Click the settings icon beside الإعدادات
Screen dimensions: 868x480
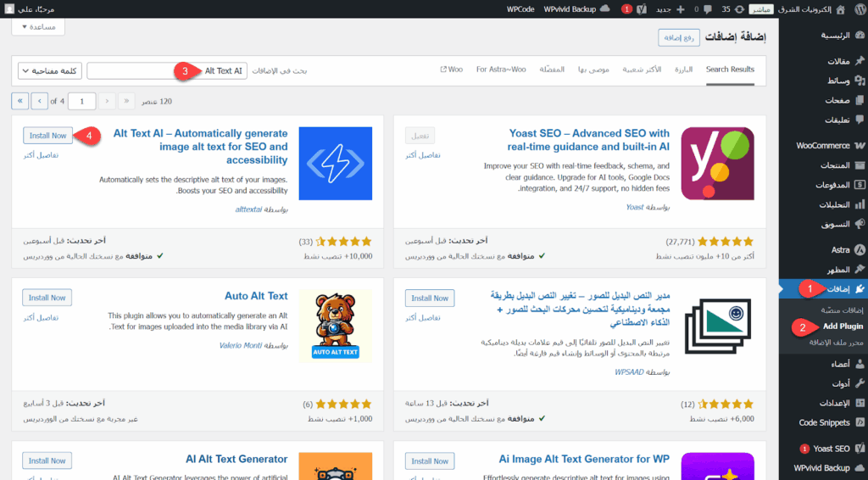860,403
